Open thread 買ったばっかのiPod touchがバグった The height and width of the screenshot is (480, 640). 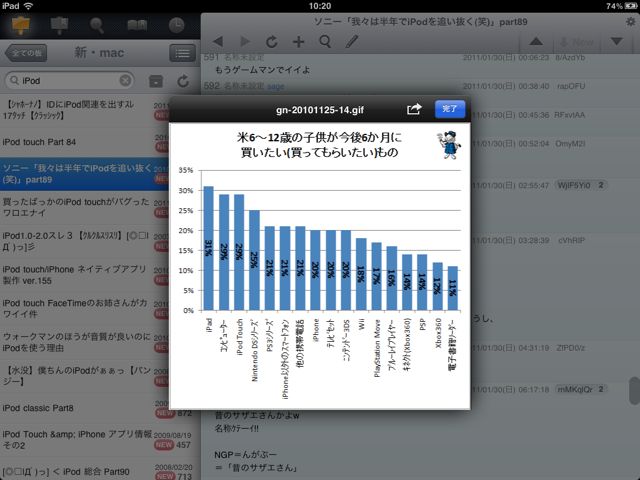click(84, 207)
